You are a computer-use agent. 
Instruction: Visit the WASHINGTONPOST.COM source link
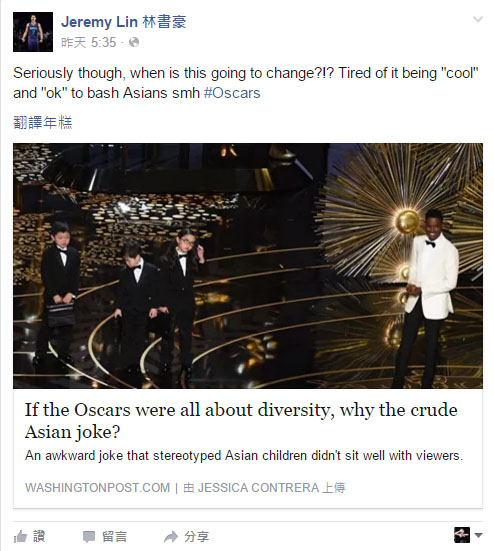click(x=97, y=488)
